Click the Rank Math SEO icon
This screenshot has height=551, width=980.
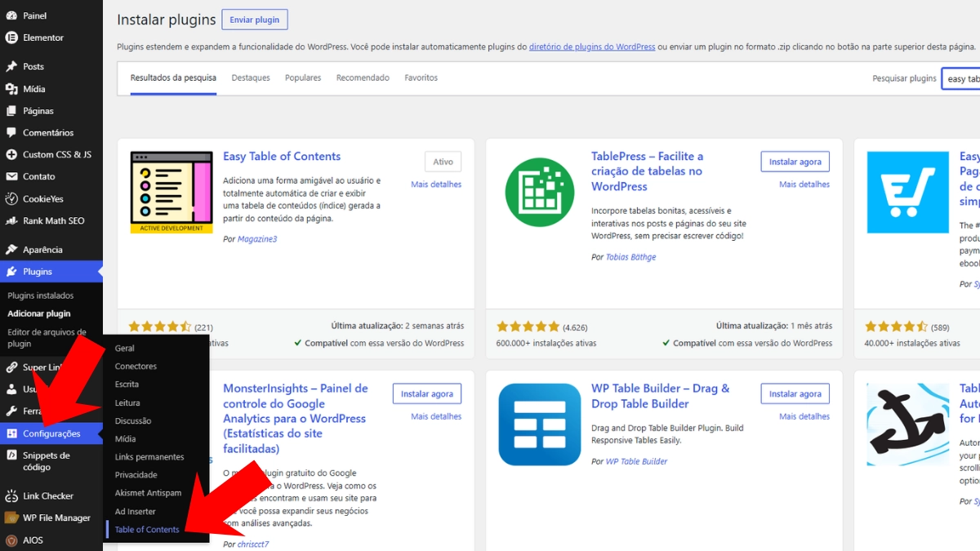point(11,221)
